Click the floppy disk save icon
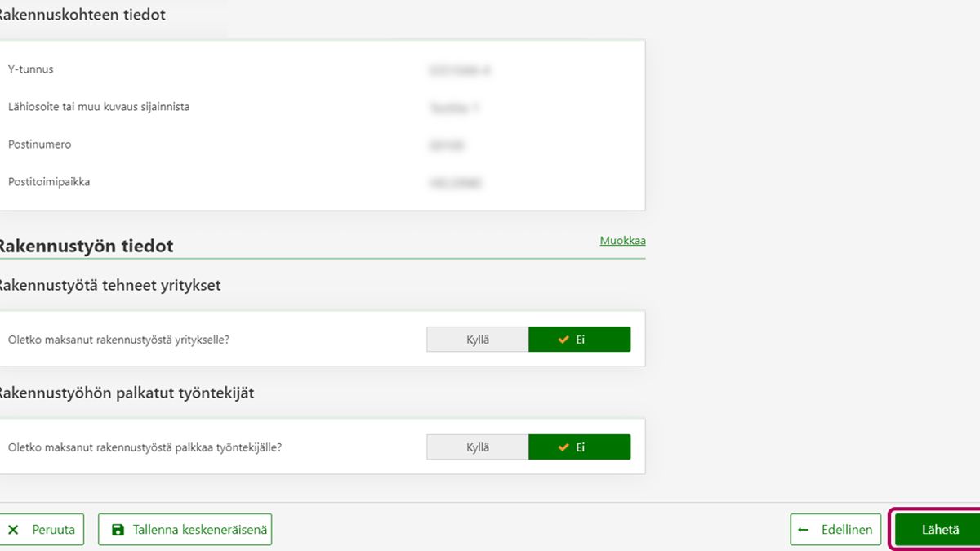The width and height of the screenshot is (980, 551). (x=118, y=530)
